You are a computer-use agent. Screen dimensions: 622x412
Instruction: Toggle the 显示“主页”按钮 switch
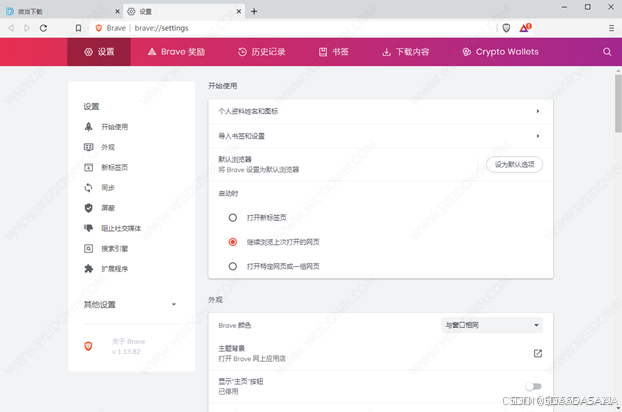[x=533, y=386]
